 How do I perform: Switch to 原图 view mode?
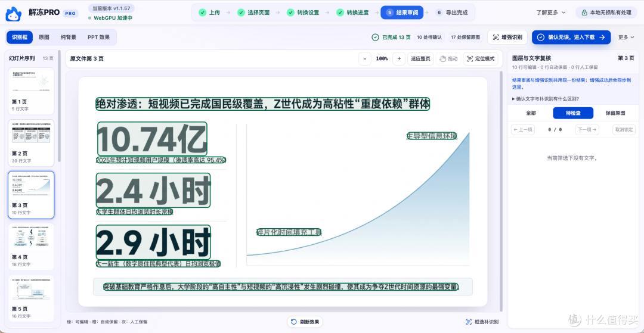44,38
